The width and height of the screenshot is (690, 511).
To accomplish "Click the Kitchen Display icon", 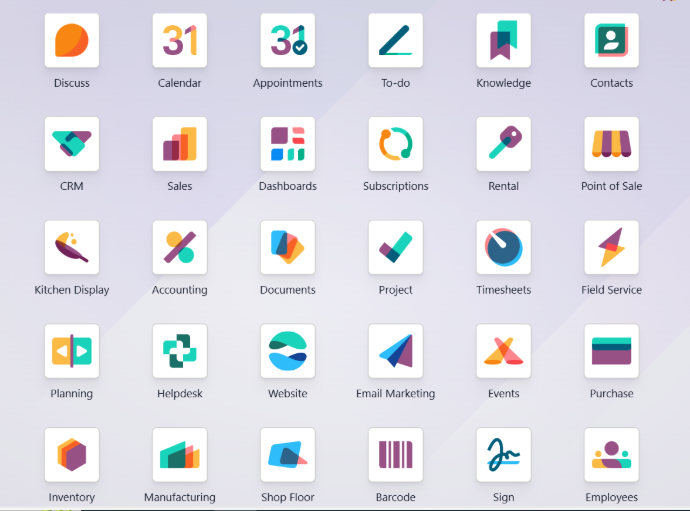I will [x=72, y=248].
